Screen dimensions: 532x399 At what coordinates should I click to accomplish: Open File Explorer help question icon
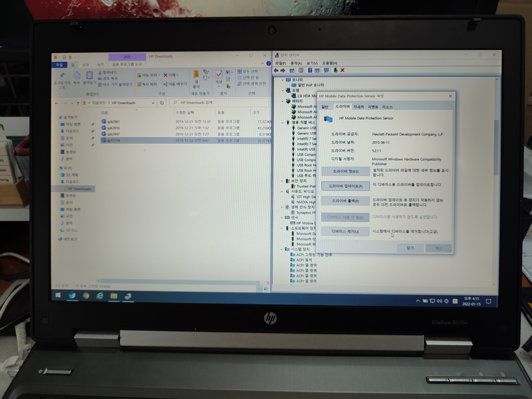(x=269, y=63)
